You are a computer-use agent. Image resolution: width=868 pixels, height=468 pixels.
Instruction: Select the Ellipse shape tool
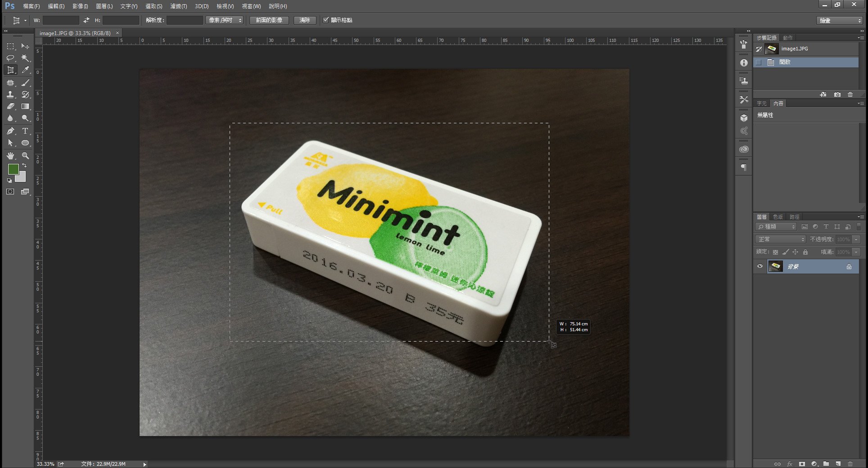[25, 143]
